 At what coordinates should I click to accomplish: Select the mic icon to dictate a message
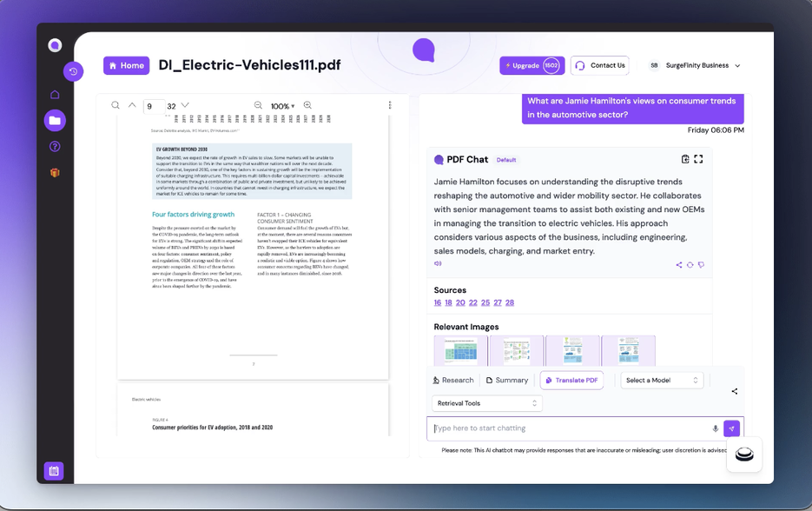(714, 428)
